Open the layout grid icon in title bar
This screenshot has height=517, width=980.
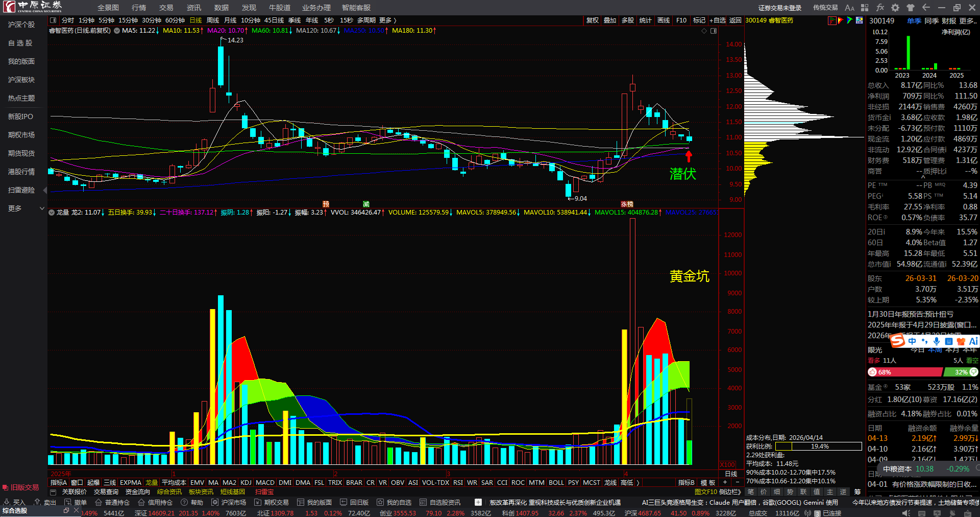point(865,8)
